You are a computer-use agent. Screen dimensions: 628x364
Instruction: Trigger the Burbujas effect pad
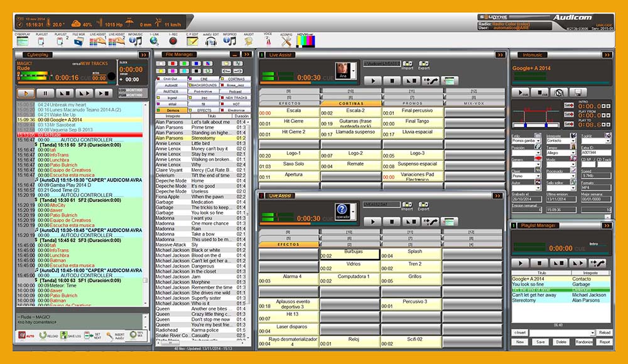[x=349, y=254]
